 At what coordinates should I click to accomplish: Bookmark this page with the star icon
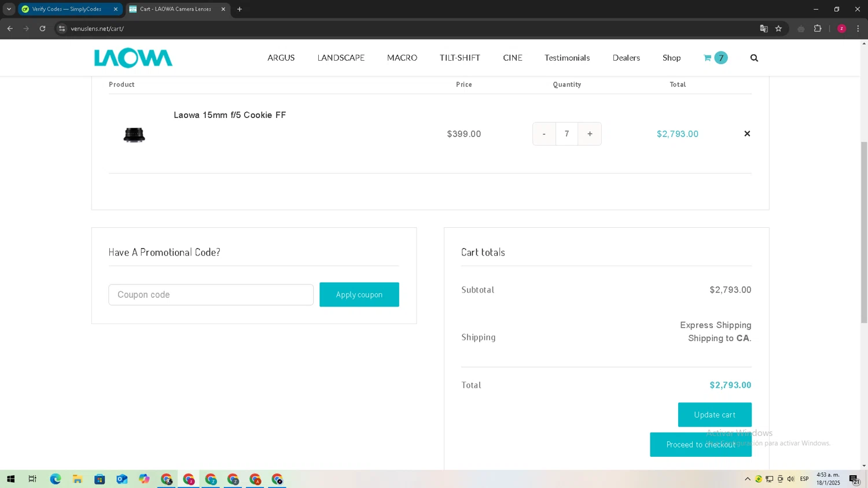click(x=779, y=28)
